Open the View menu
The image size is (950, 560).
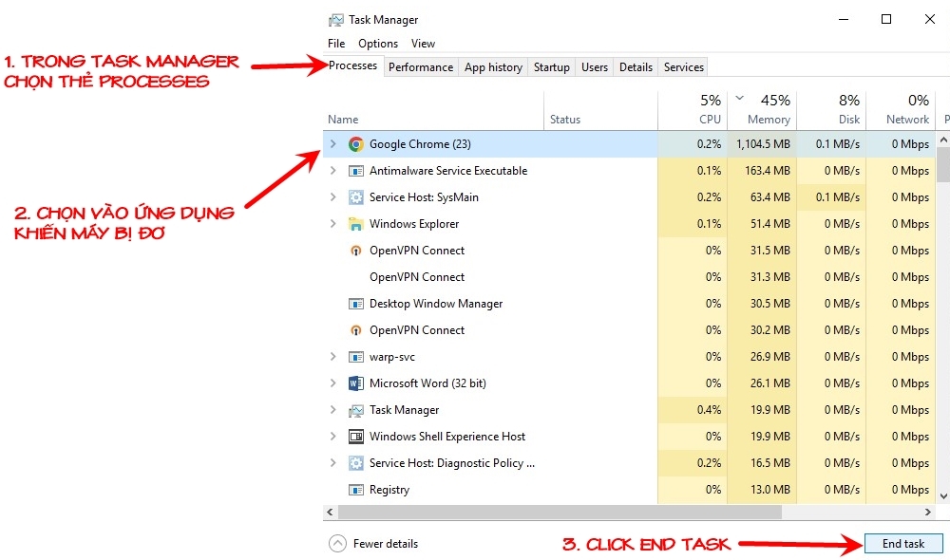pyautogui.click(x=423, y=44)
